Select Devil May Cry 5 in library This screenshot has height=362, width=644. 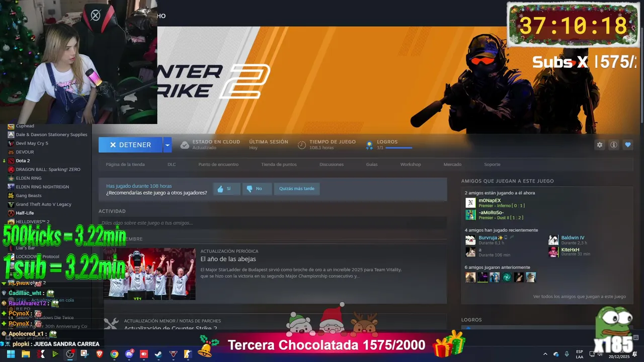coord(32,143)
